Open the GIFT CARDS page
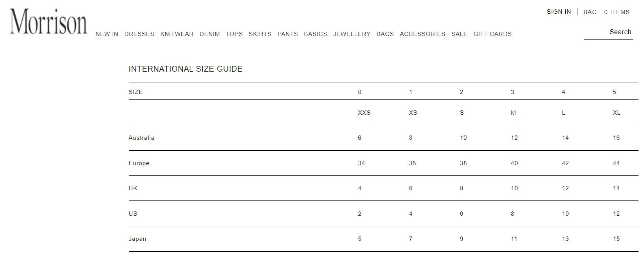This screenshot has height=269, width=644. (492, 34)
